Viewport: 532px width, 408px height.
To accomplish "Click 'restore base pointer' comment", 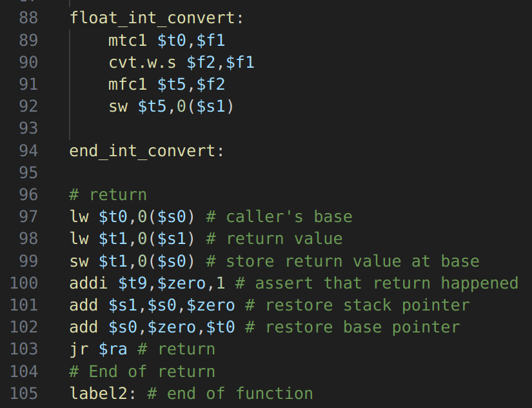I will click(x=353, y=327).
